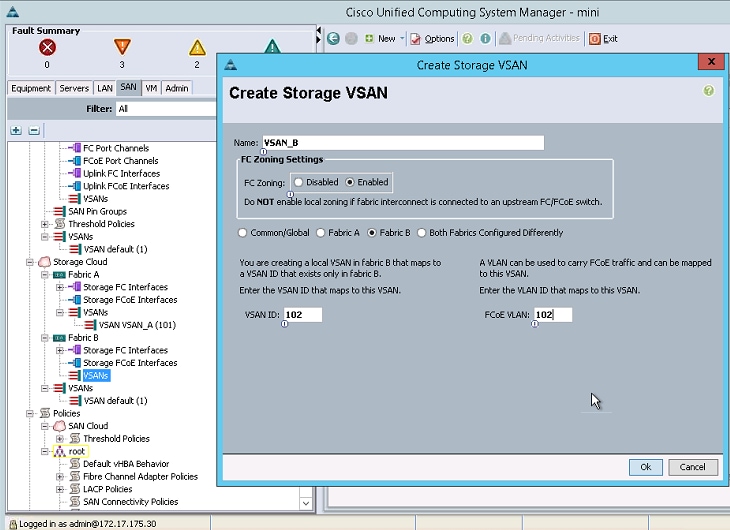Screen dimensions: 730x530
Task: Open Pending Activities in toolbar
Action: click(x=540, y=38)
